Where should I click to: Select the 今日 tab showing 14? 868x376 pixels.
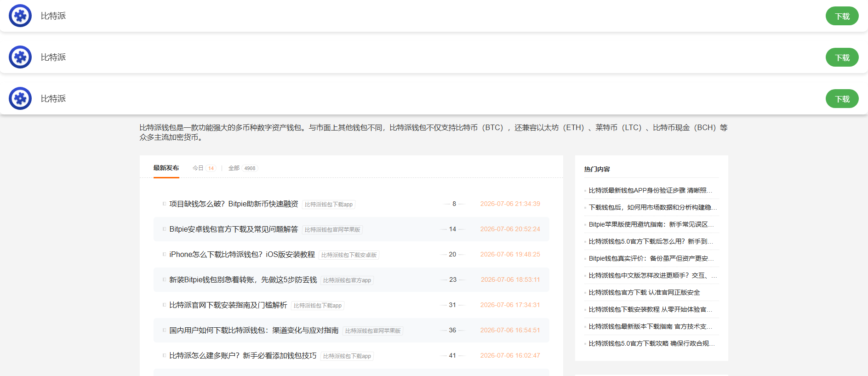[x=204, y=168]
